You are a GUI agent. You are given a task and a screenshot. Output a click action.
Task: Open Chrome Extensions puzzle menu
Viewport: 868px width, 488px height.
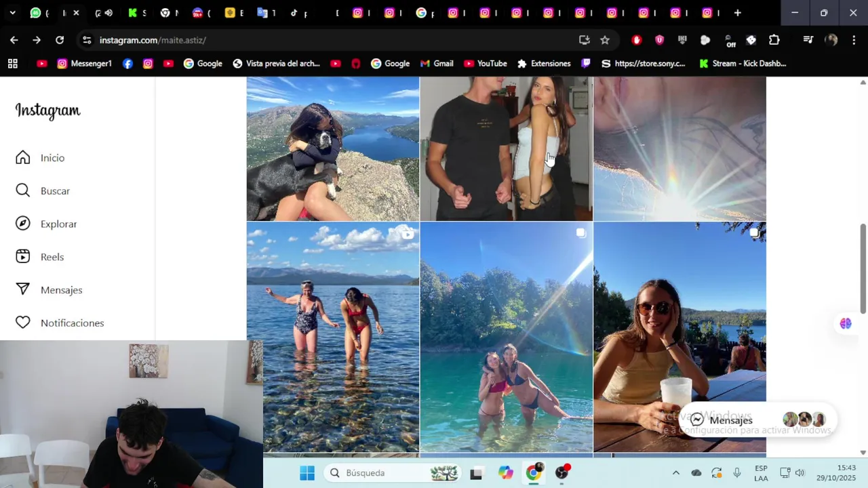[774, 40]
